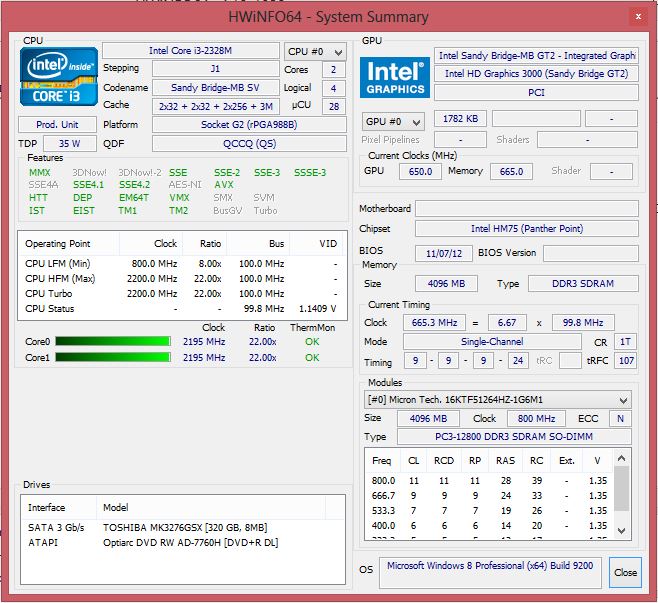Click the Logical processors count field
The image size is (658, 603).
(x=334, y=88)
